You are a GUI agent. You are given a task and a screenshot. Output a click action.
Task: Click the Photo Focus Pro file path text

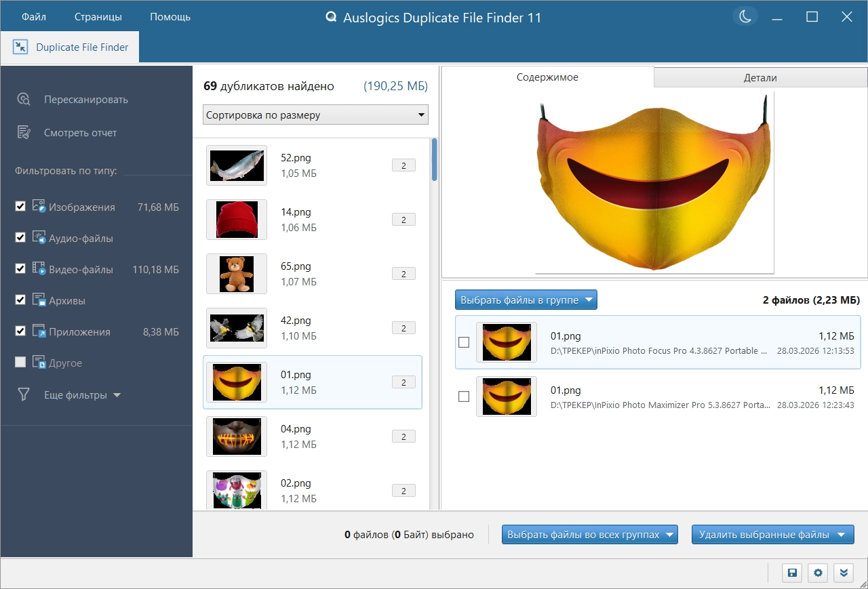tap(659, 351)
